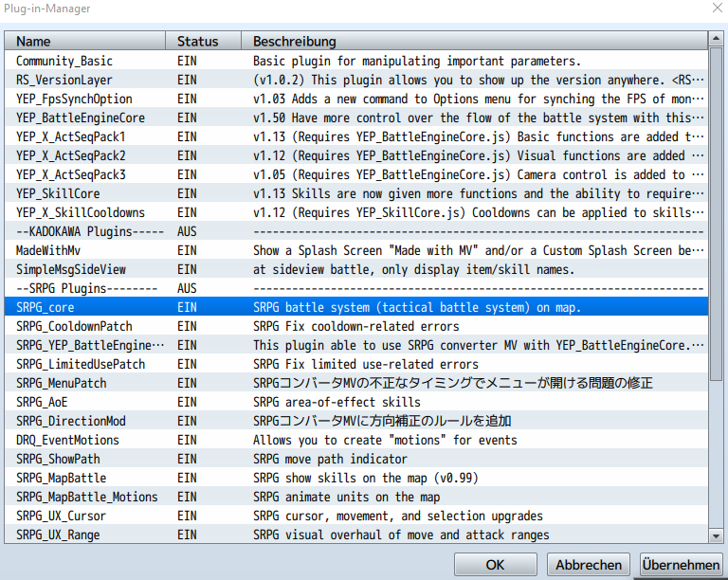Select the YEP_X_SkillCooldowns plugin
The image size is (728, 580).
click(x=356, y=212)
